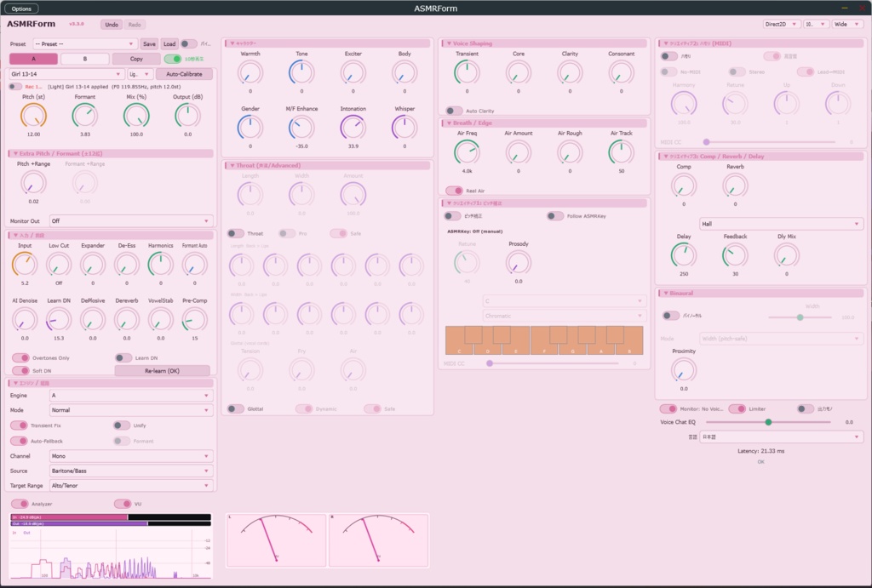Click the Formant knob
872x588 pixels.
[84, 116]
